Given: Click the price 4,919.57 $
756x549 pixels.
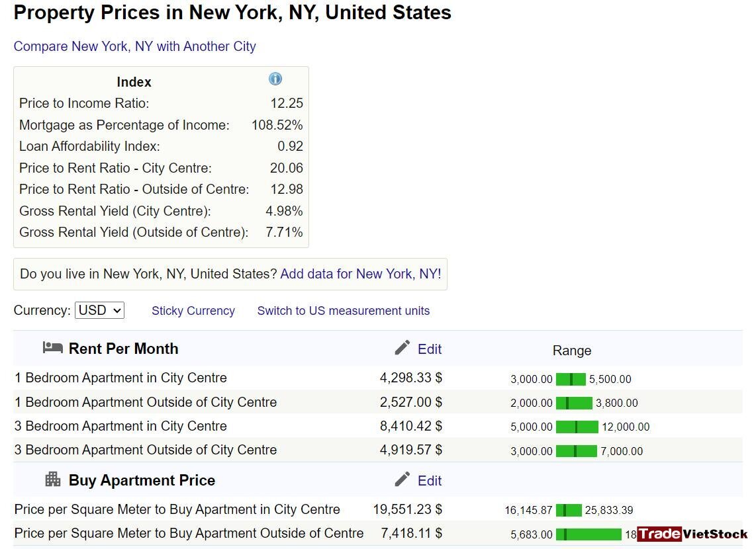Looking at the screenshot, I should (x=411, y=450).
